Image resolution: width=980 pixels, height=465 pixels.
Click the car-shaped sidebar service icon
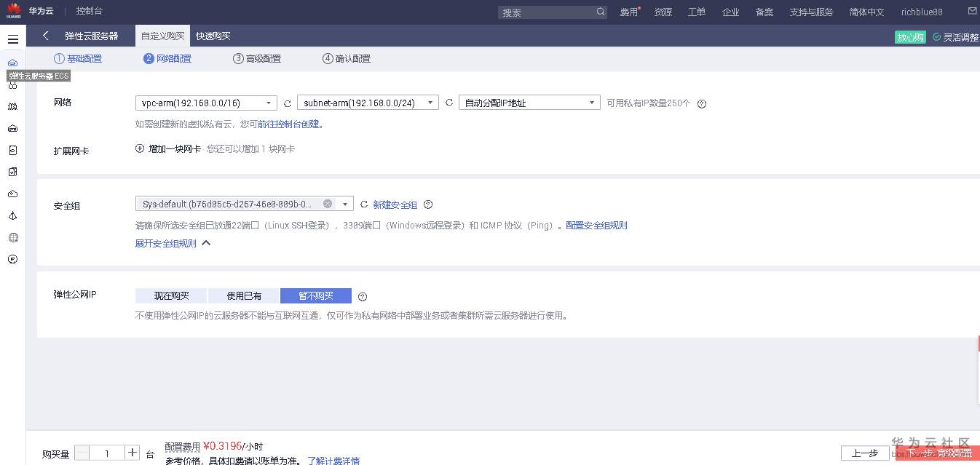pyautogui.click(x=12, y=129)
